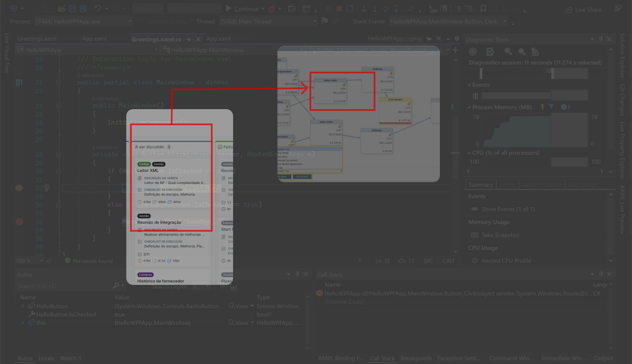Viewport: 632px width, 364px height.
Task: Toggle pin on Greetings.xaml.cs tab
Action: point(189,39)
